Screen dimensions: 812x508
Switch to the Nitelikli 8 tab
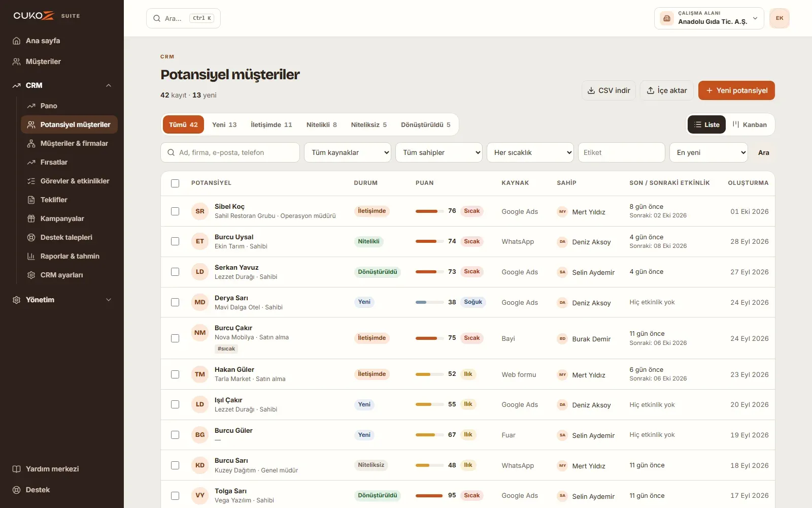[322, 124]
